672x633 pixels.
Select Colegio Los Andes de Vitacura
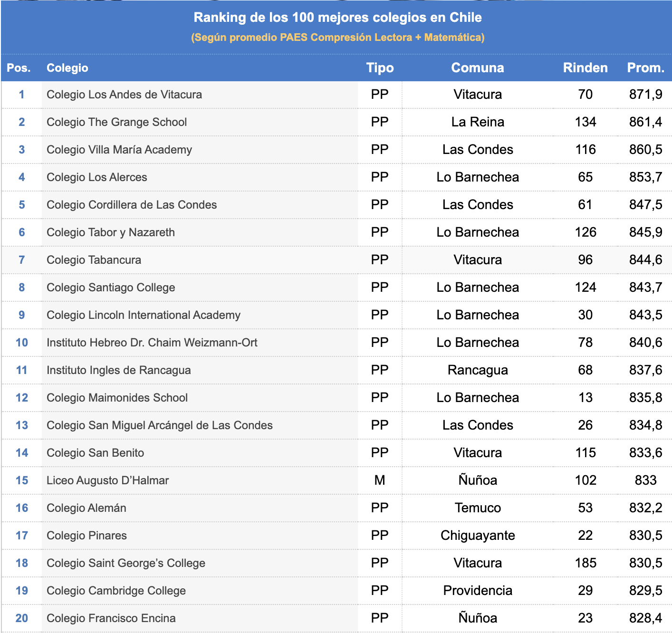(x=124, y=95)
